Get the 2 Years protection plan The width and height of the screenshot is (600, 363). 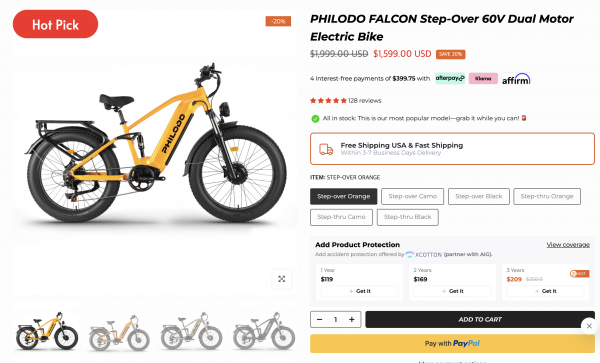coord(452,291)
